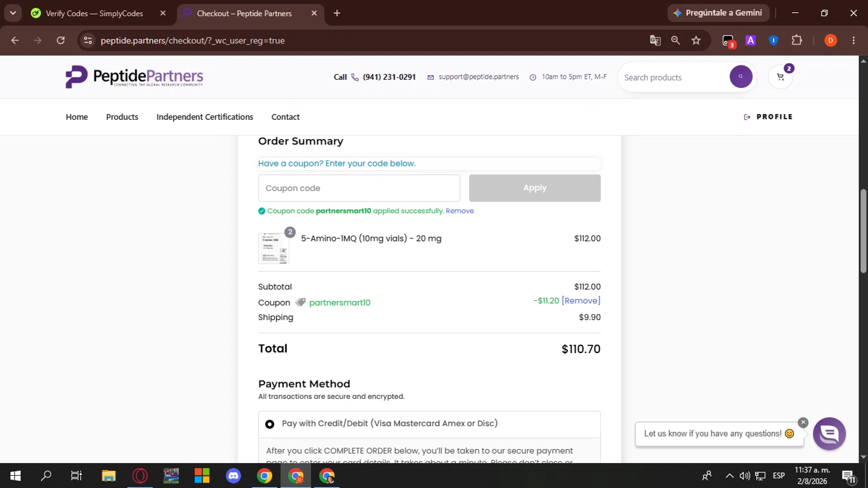Launch Opera browser from taskbar

point(140,476)
